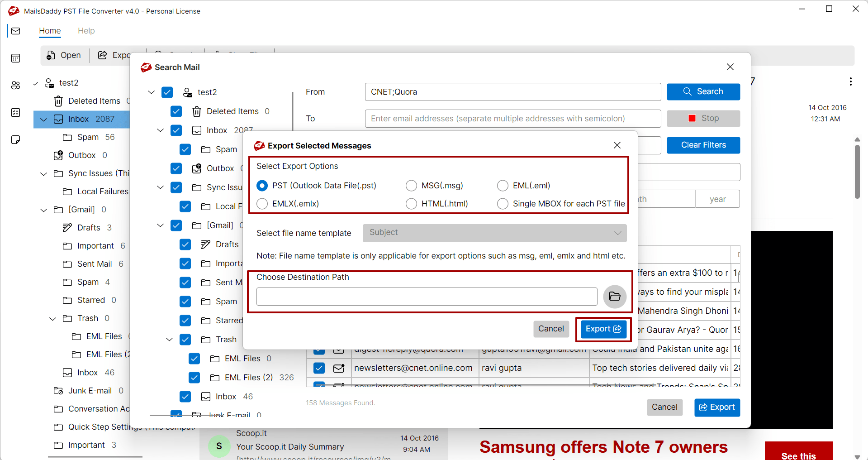Open the Help tab
Screen dimensions: 868x460
point(86,31)
